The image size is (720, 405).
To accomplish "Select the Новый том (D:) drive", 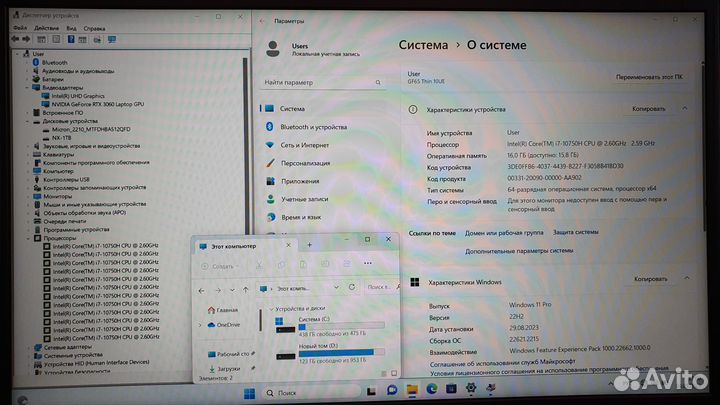I will [330, 352].
